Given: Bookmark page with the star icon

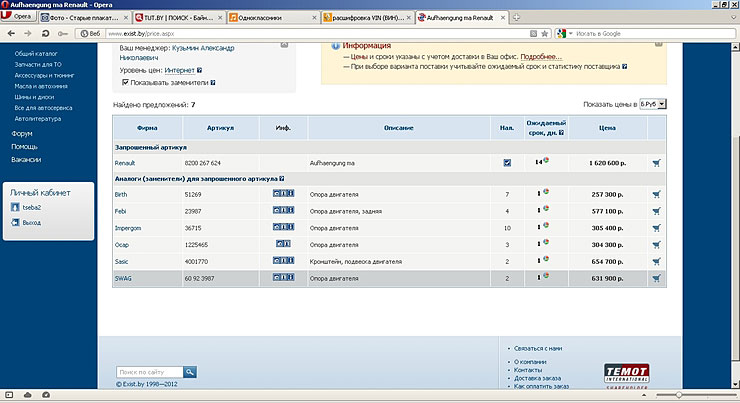Looking at the screenshot, I should (545, 34).
